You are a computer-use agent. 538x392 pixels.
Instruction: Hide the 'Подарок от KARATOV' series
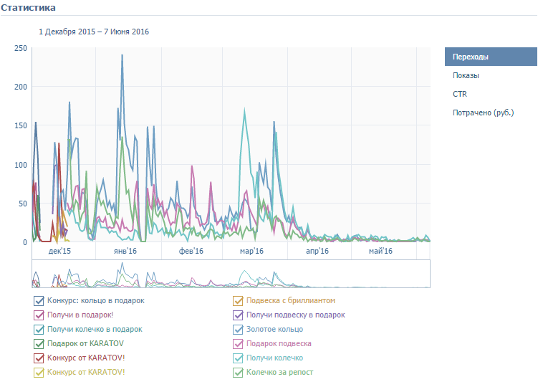click(39, 344)
